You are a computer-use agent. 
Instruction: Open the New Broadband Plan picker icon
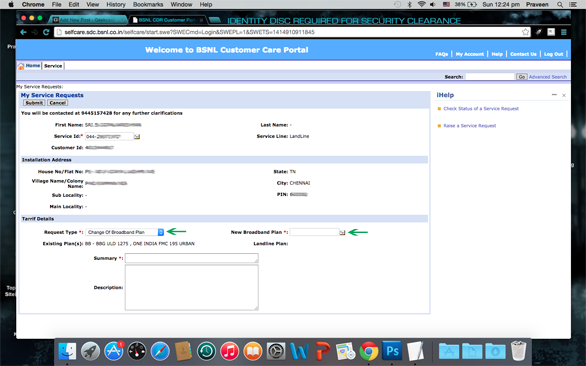(342, 233)
